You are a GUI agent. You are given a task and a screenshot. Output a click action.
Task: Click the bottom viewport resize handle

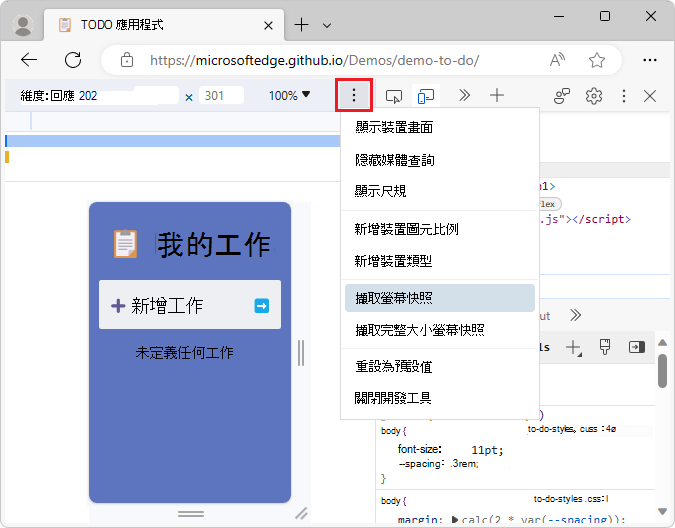coord(191,514)
